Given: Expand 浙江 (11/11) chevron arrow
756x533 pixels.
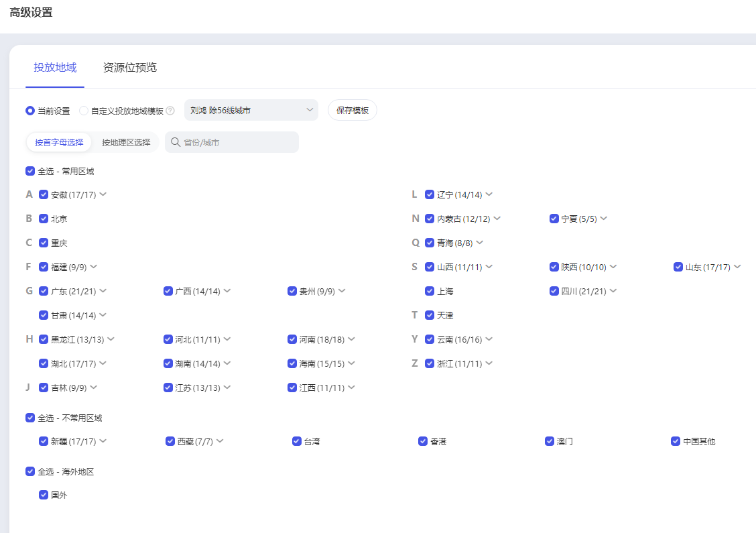Looking at the screenshot, I should point(489,363).
